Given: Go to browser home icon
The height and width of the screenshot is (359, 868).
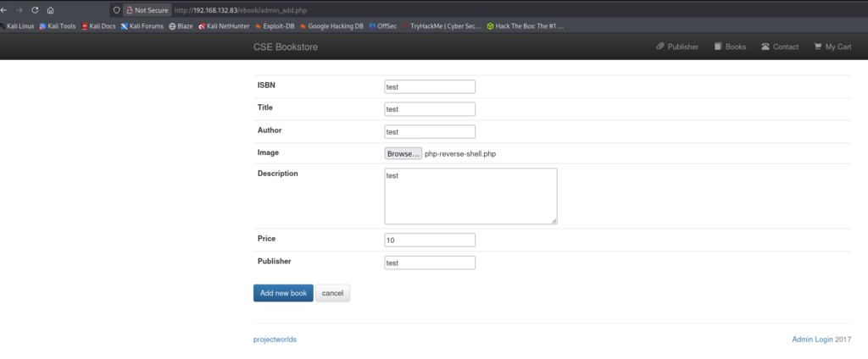Looking at the screenshot, I should coord(50,10).
